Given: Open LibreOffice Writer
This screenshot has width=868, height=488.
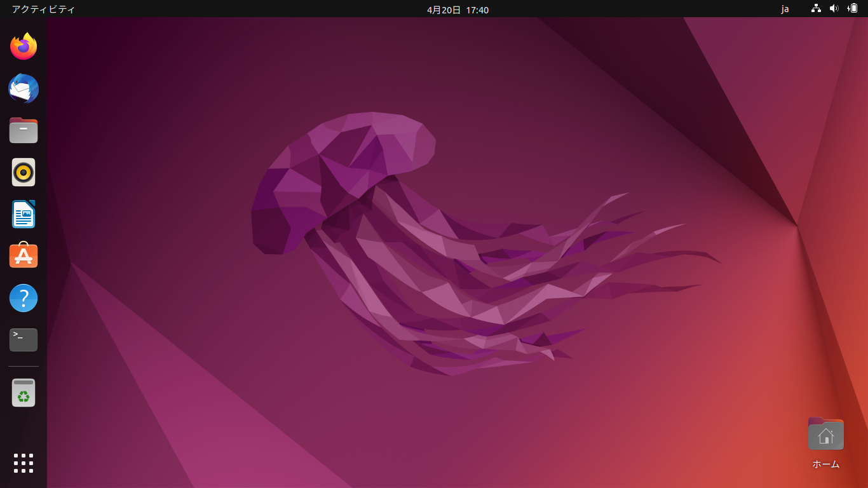Looking at the screenshot, I should 24,214.
